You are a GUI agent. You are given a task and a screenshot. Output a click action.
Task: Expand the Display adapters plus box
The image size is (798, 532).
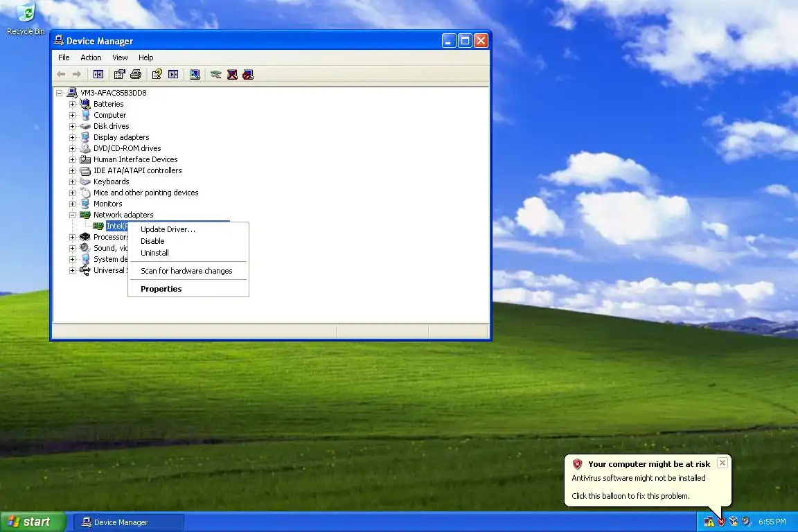[x=72, y=137]
